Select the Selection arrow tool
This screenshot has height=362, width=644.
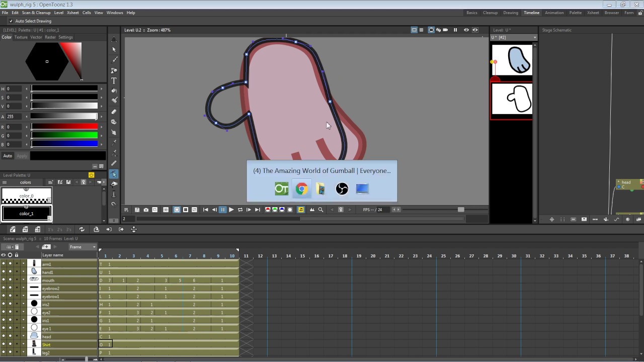pos(114,49)
